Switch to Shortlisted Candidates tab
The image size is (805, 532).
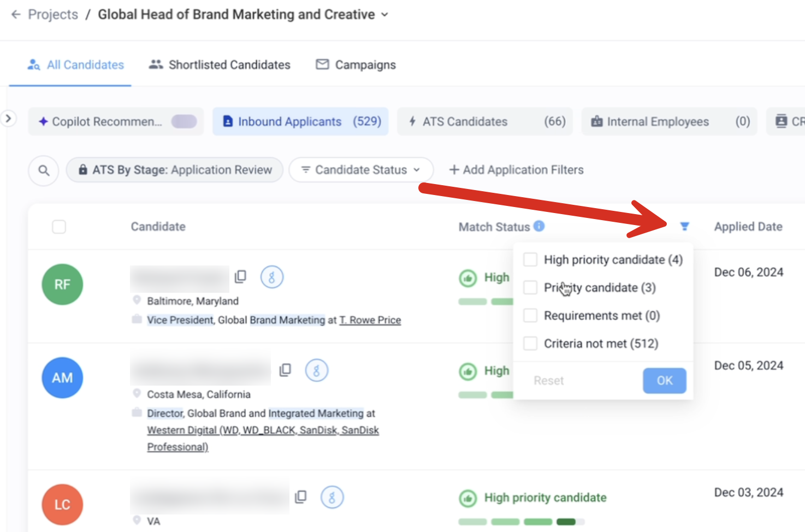(x=220, y=65)
